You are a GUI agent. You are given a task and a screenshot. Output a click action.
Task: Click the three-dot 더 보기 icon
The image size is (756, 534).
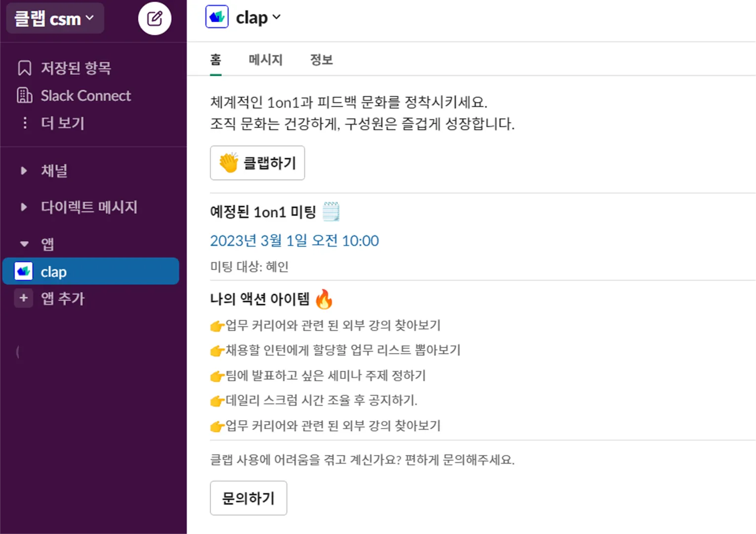25,123
